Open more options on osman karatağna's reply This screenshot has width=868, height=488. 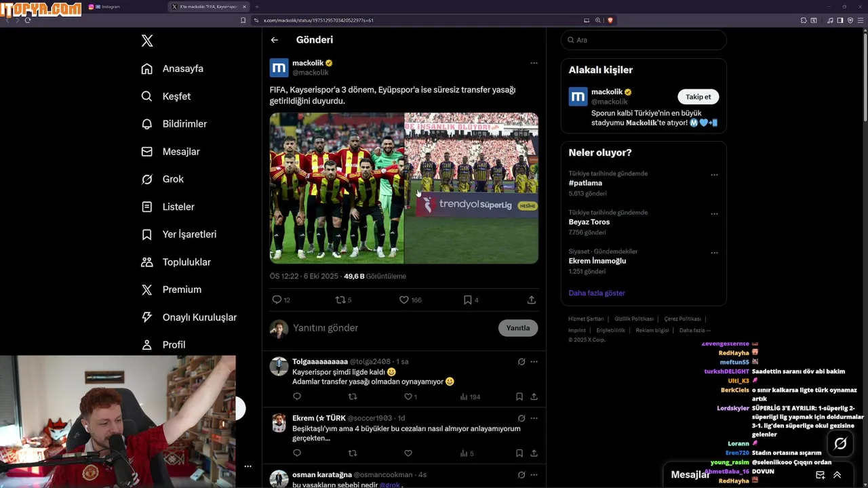point(534,475)
